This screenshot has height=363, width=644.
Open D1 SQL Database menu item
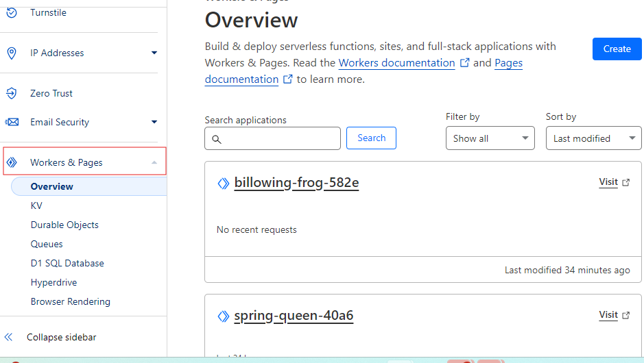pos(67,263)
